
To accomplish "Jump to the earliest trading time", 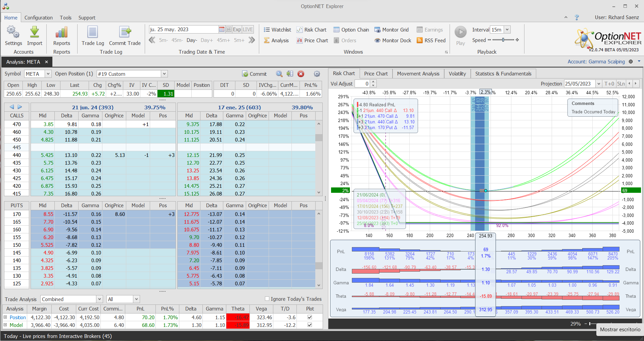I will coord(152,40).
